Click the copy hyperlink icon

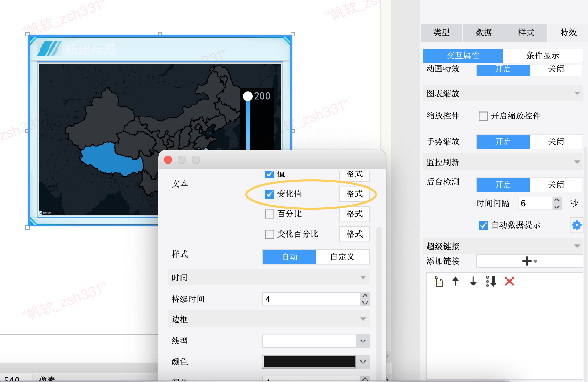click(437, 281)
